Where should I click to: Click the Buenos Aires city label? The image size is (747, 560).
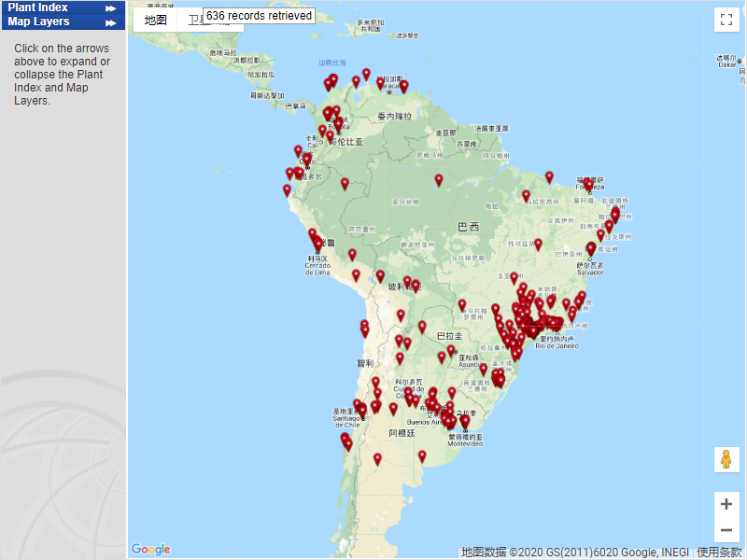click(x=425, y=422)
